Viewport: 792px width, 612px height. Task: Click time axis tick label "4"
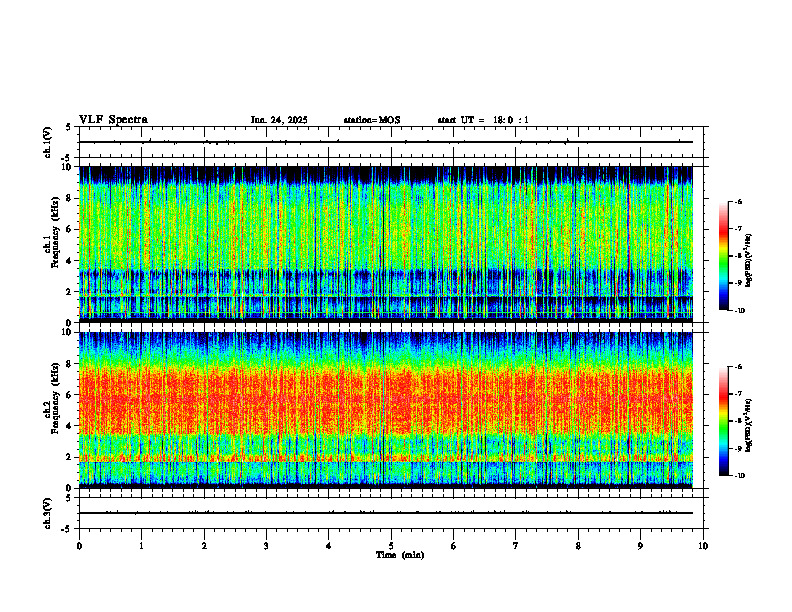click(x=329, y=546)
